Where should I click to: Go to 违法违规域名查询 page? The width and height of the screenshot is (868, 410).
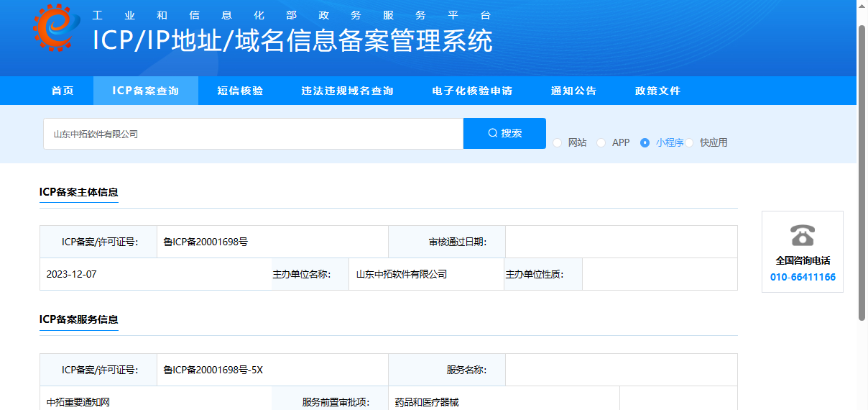pyautogui.click(x=348, y=91)
